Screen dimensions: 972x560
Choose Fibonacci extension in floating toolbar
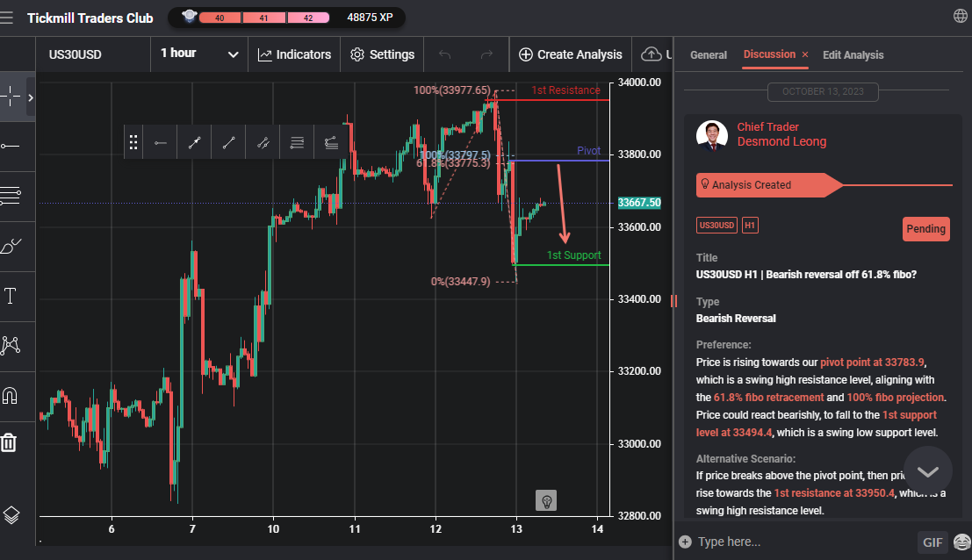click(x=331, y=143)
